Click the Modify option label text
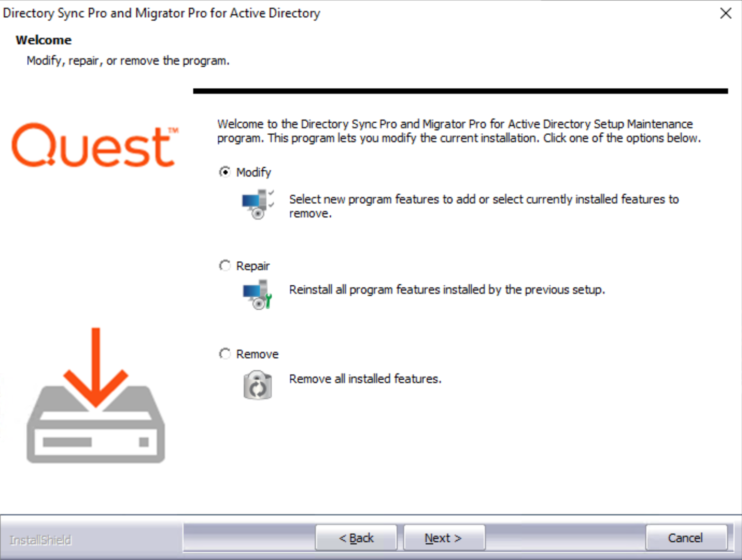Image resolution: width=742 pixels, height=560 pixels. (x=254, y=172)
